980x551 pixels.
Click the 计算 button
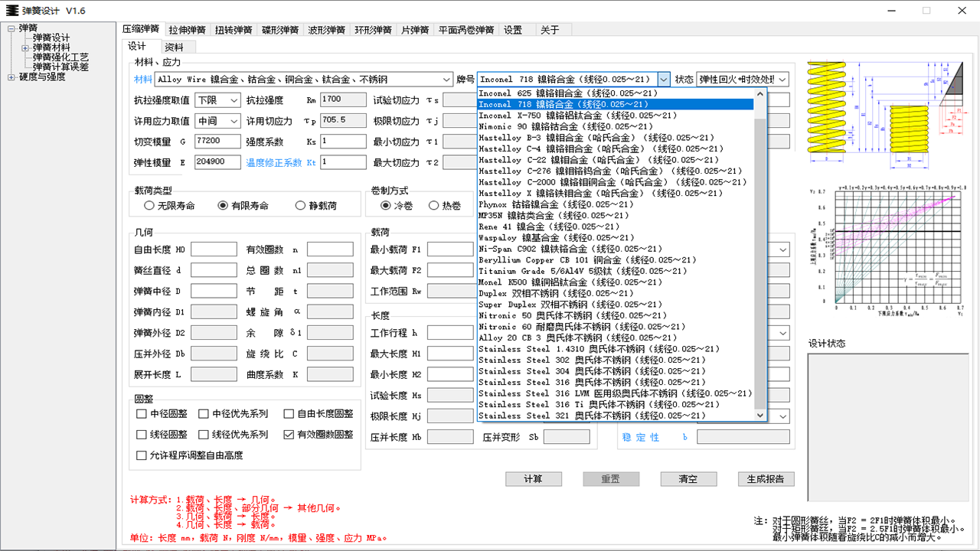coord(533,478)
